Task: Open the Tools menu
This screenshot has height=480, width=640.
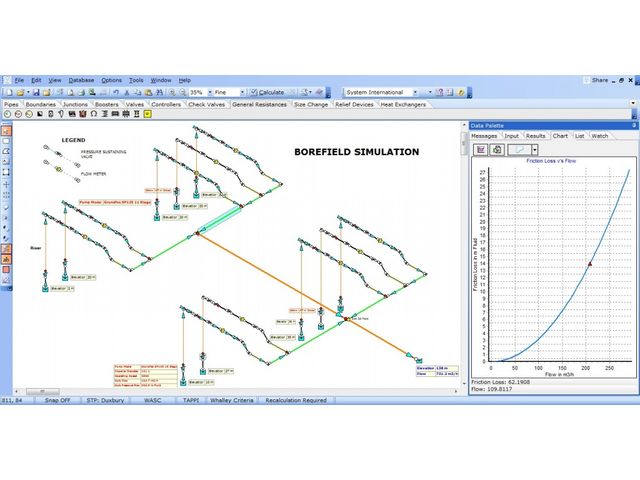Action: tap(136, 80)
